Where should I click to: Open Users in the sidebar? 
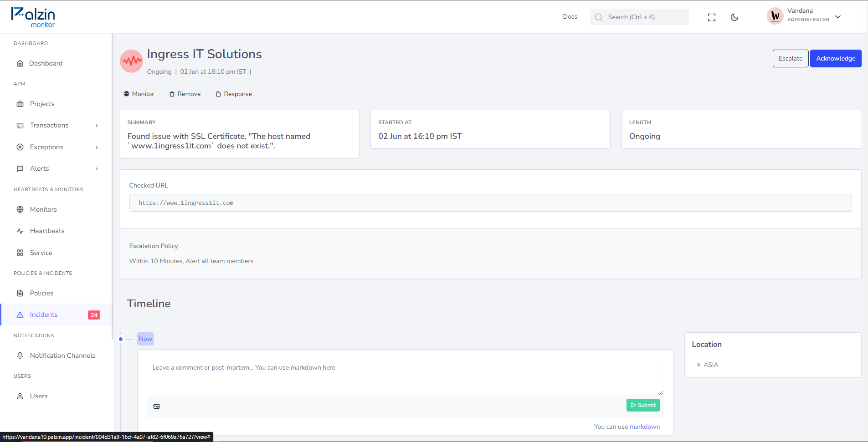[x=39, y=396]
